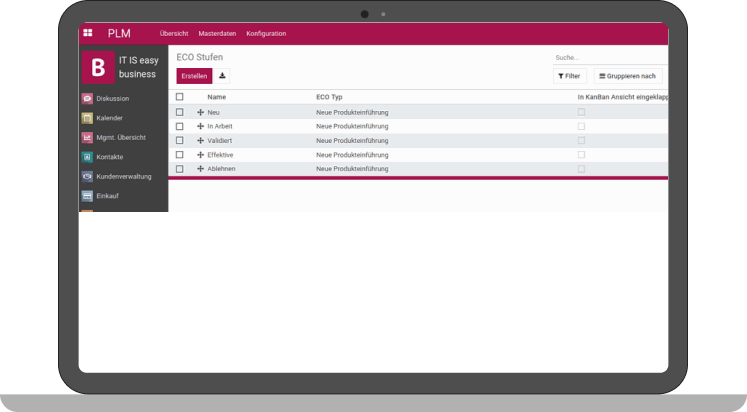Open the Filter dropdown
The image size is (747, 412).
click(x=569, y=76)
